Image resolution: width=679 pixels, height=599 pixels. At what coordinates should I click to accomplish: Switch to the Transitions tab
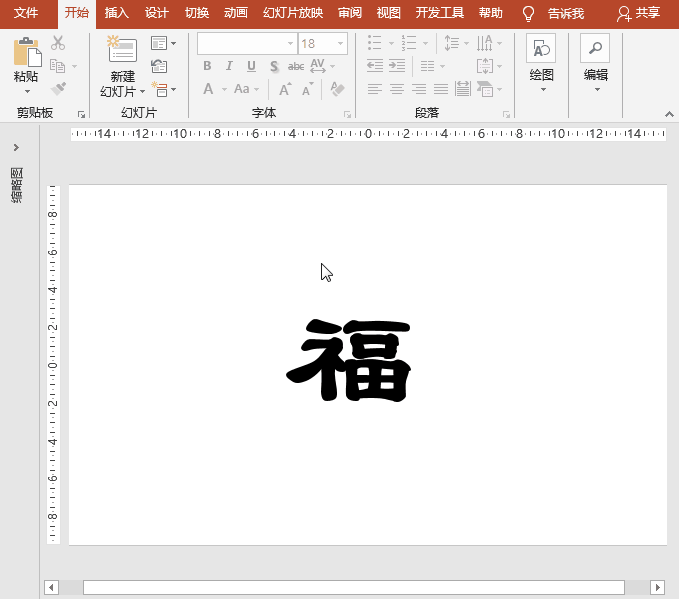tap(197, 13)
